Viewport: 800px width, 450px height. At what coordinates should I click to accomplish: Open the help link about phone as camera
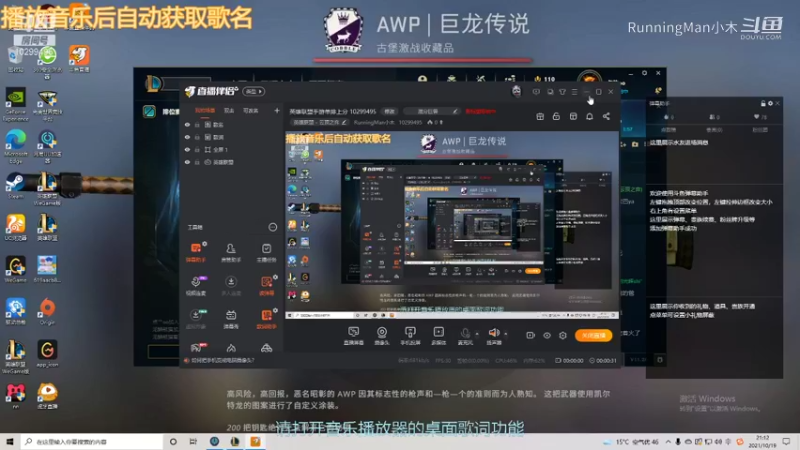222,360
